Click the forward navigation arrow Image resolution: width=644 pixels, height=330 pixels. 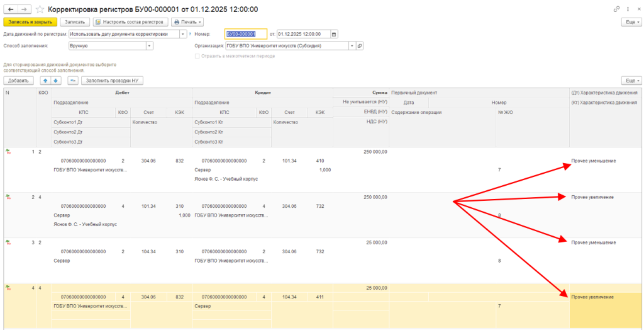[x=24, y=9]
